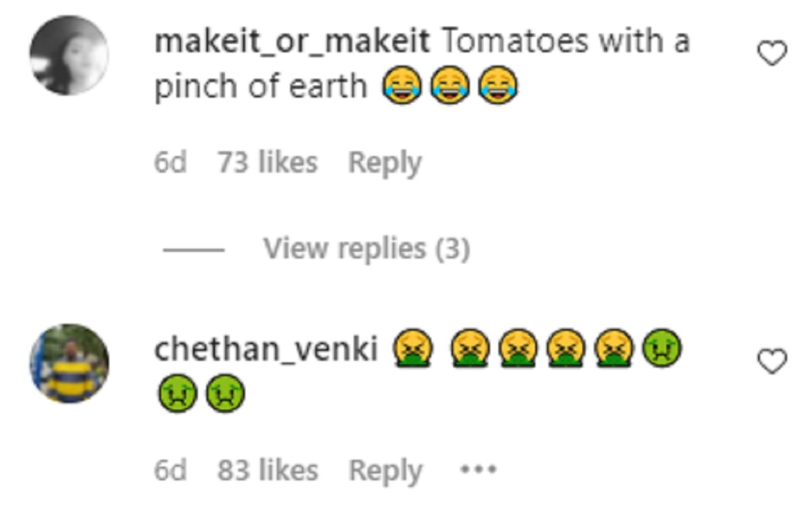Viewport: 812px width, 512px height.
Task: Open the 6d timestamp beside 83 likes
Action: point(170,470)
